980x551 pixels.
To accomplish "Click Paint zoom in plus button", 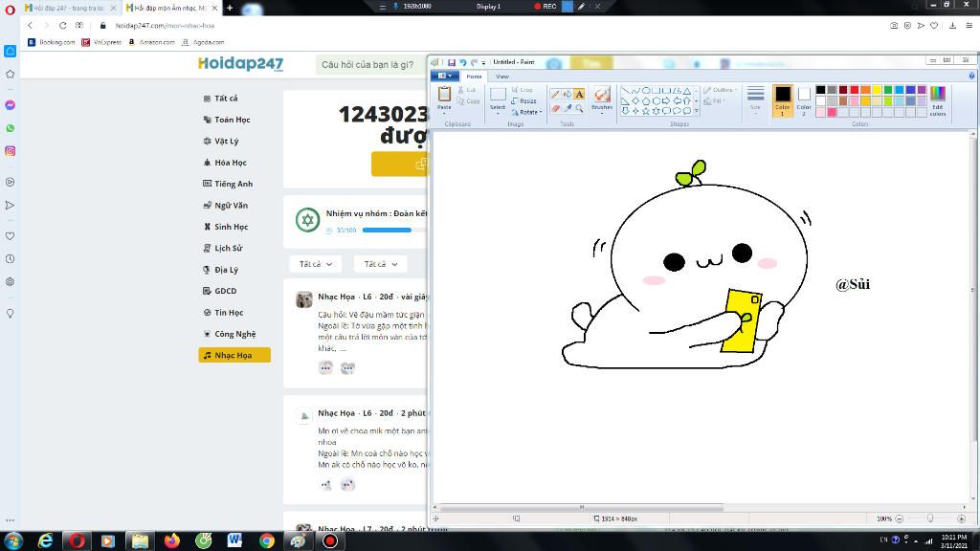I will 961,518.
